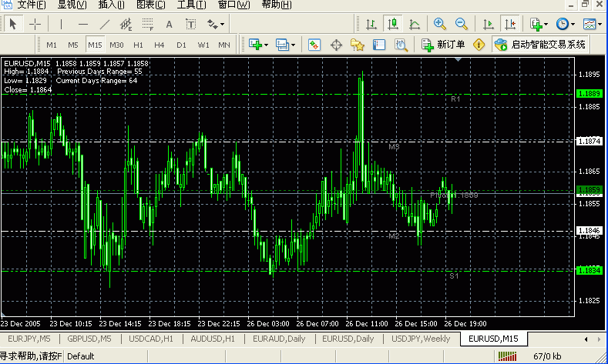Switch chart to candlestick display
The image size is (608, 364).
(393, 24)
